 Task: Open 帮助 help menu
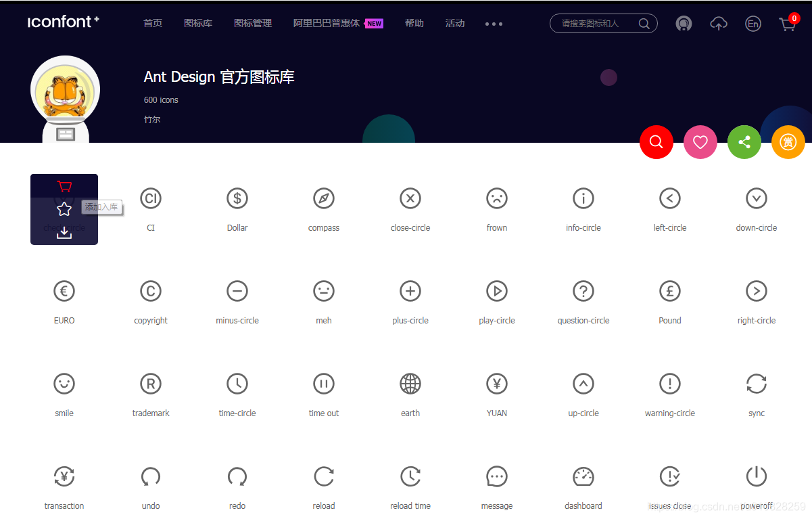414,23
